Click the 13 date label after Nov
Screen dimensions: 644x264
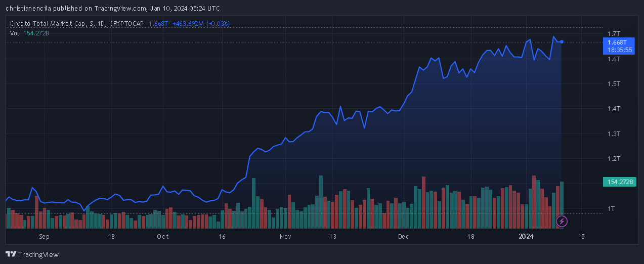(332, 236)
